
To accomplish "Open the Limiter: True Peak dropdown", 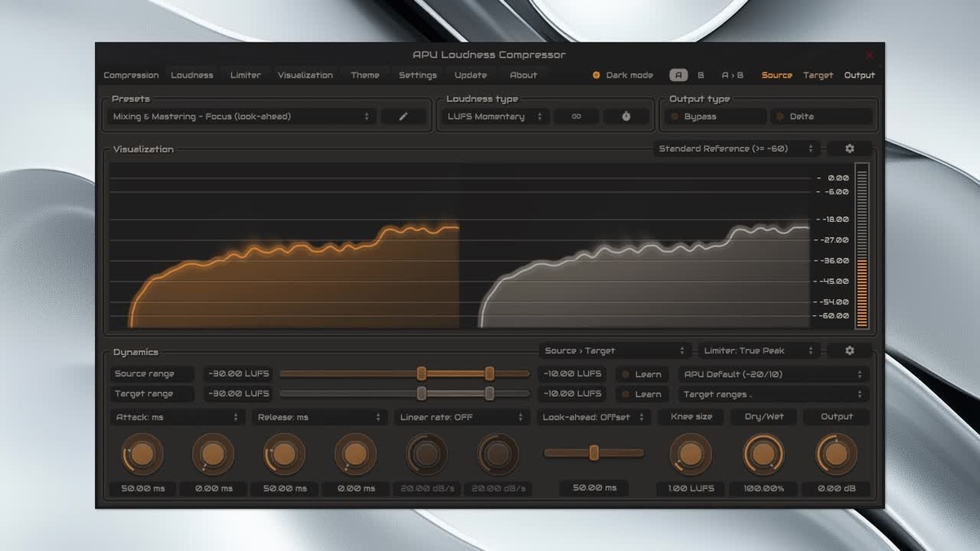I will tap(759, 350).
